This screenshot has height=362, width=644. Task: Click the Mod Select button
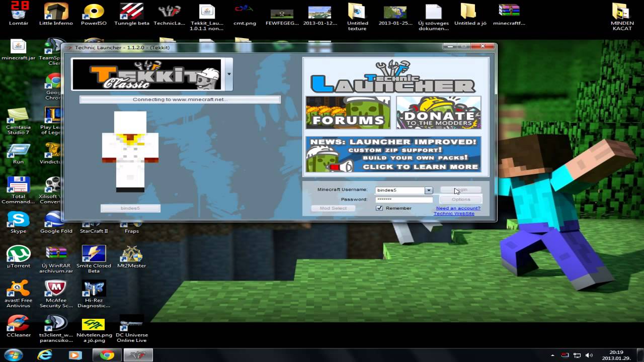333,208
